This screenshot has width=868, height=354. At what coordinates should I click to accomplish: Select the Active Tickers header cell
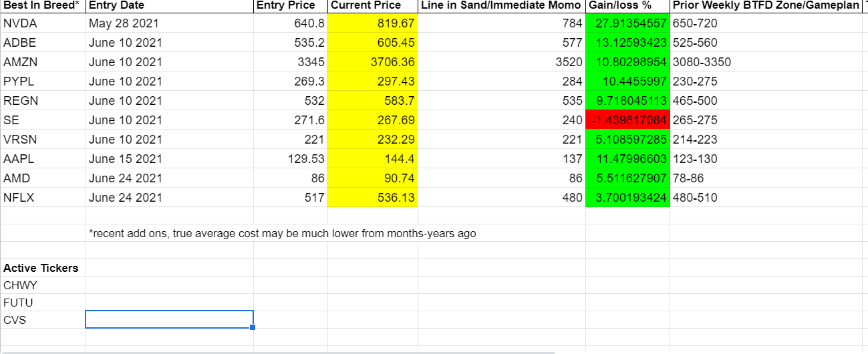tap(43, 268)
